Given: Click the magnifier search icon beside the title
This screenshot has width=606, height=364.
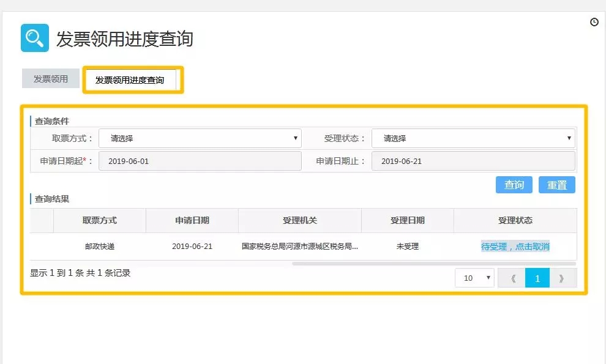Looking at the screenshot, I should (34, 38).
